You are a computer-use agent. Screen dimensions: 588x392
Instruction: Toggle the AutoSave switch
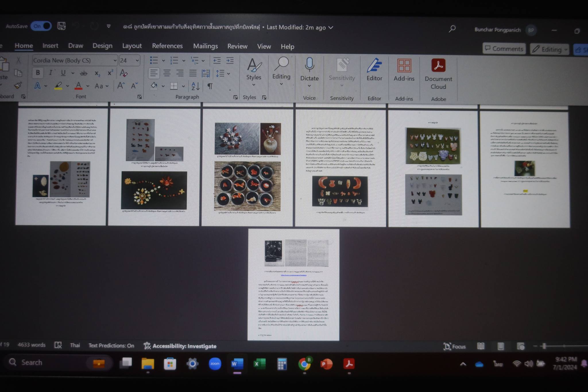pos(41,26)
